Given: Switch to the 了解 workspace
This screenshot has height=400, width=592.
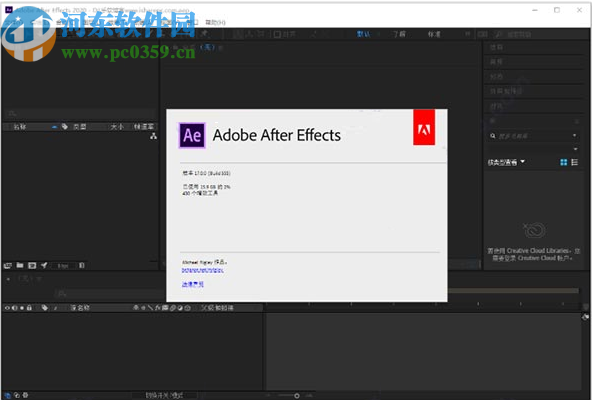Looking at the screenshot, I should (399, 34).
